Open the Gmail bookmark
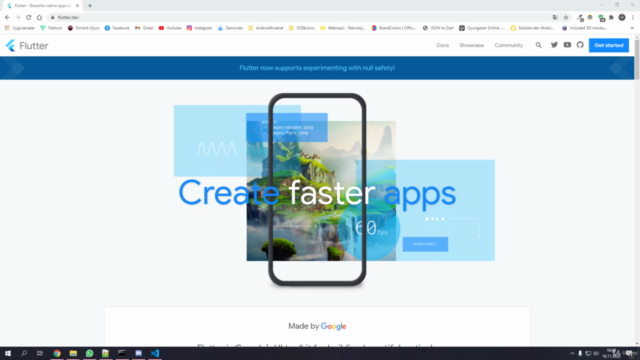 click(x=144, y=28)
